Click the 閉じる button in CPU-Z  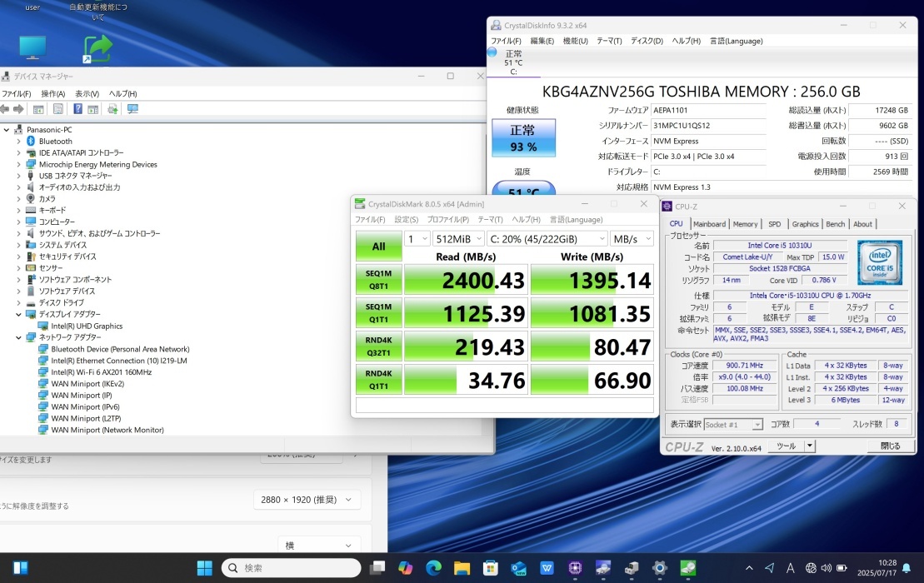(891, 446)
